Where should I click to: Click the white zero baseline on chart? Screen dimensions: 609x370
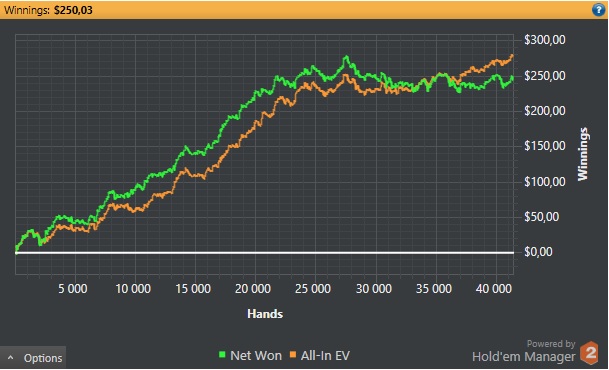(264, 253)
